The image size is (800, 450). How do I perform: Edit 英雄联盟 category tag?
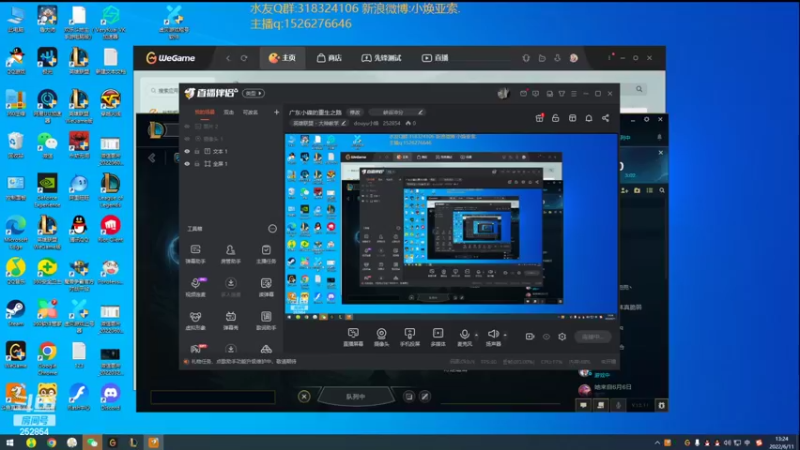[319, 123]
